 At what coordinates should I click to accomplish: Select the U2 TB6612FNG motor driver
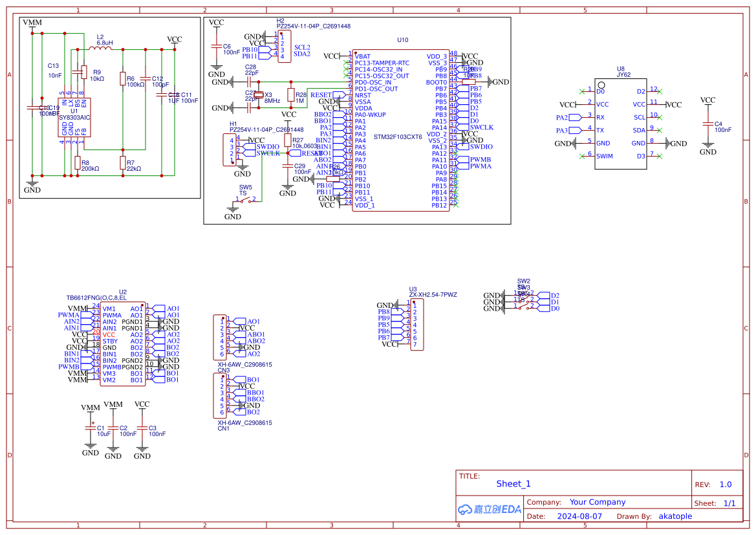click(122, 344)
